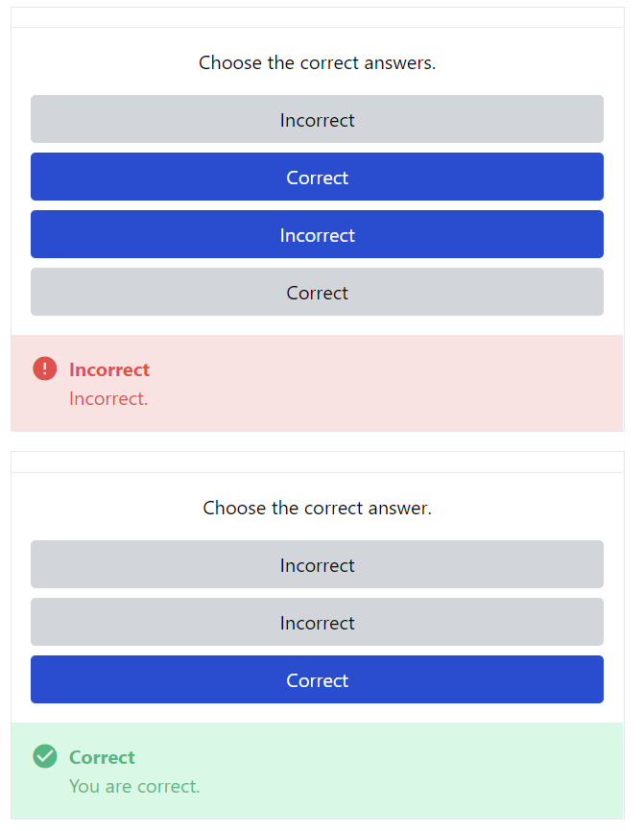Click empty header strip above first question

pos(317,17)
